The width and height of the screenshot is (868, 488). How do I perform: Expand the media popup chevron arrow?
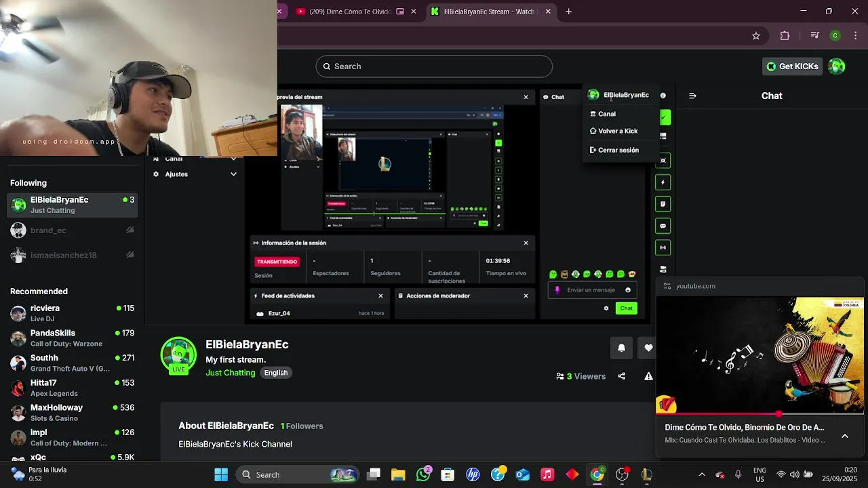click(x=845, y=436)
